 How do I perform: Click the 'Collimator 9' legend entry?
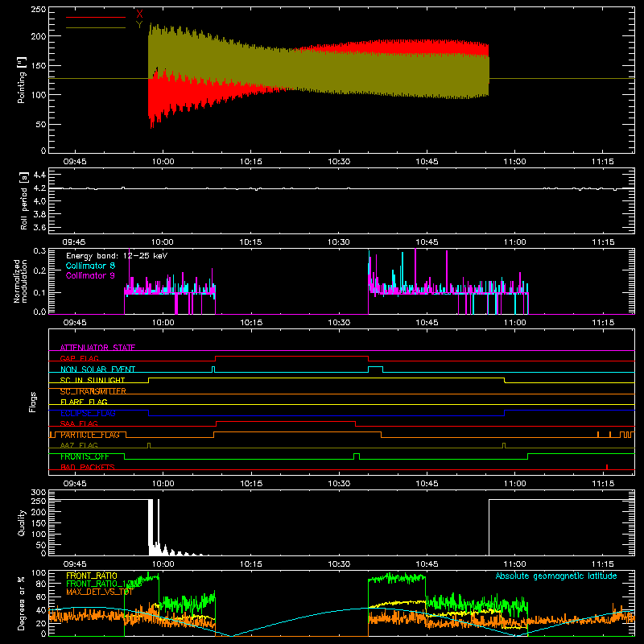click(90, 275)
